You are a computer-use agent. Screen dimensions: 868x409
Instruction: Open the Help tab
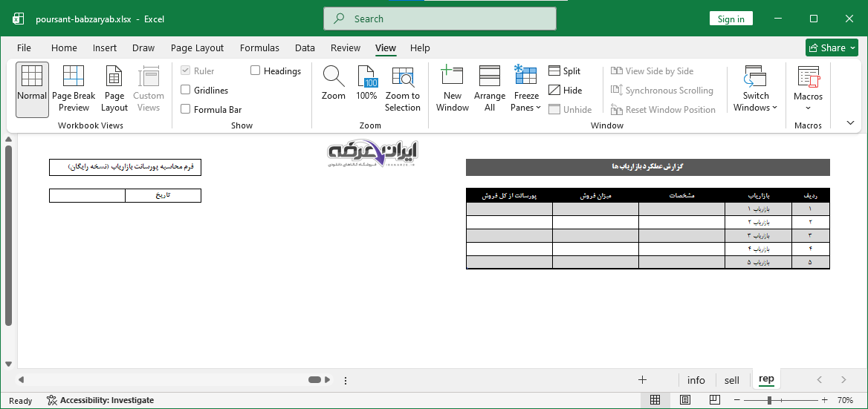point(420,48)
